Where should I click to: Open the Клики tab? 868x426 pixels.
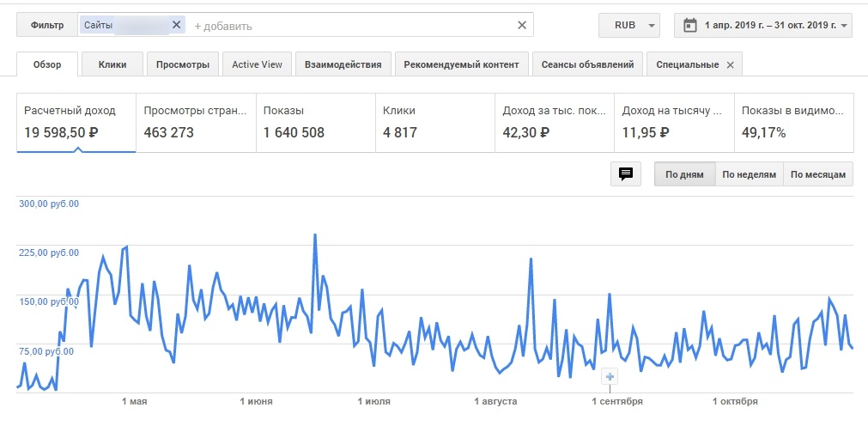click(x=112, y=64)
